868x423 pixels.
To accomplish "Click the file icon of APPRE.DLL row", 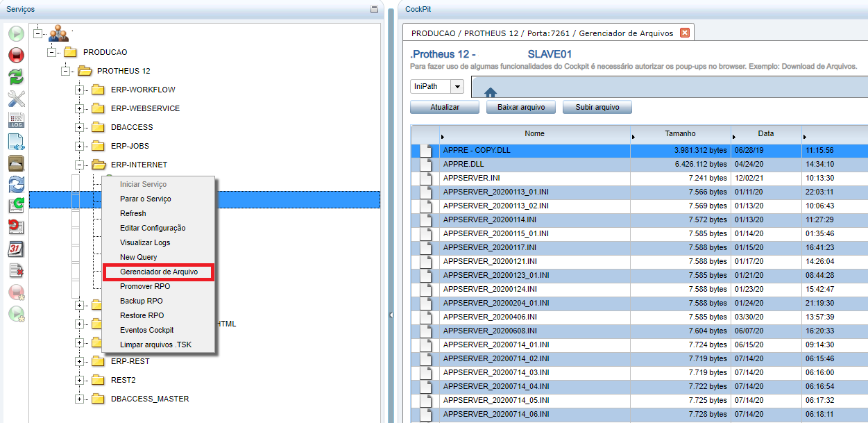I will 425,165.
